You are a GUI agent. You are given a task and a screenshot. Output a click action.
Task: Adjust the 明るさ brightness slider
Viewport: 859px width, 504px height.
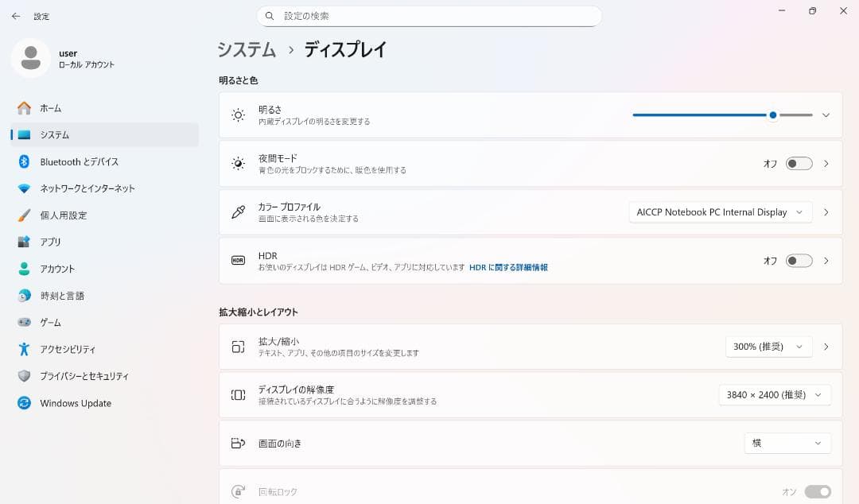772,114
